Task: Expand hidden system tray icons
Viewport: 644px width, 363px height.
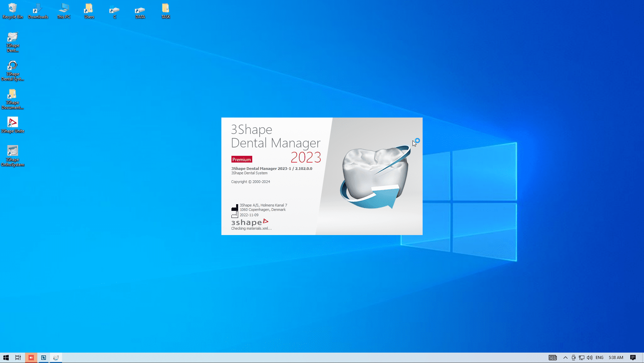Action: (565, 358)
